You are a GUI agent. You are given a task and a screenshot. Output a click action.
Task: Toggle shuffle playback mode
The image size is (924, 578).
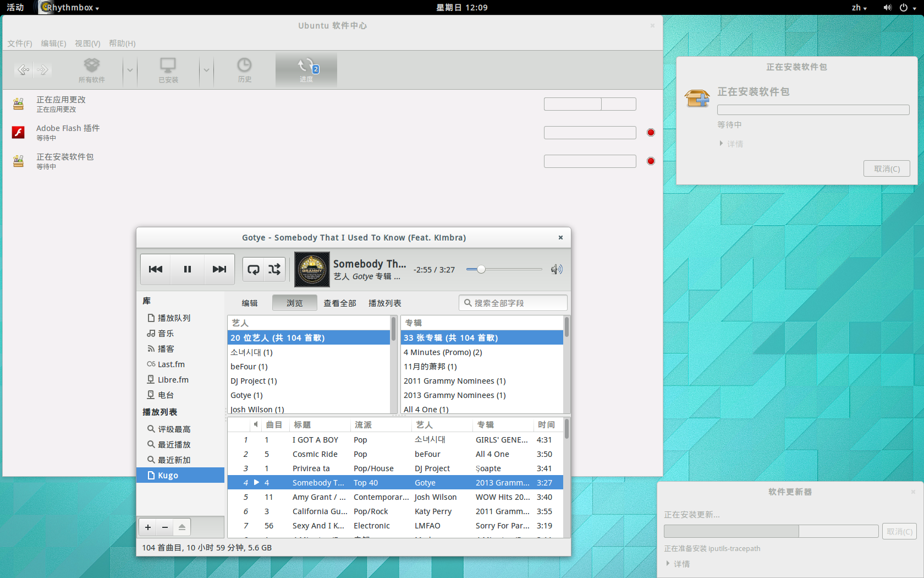[x=274, y=269]
